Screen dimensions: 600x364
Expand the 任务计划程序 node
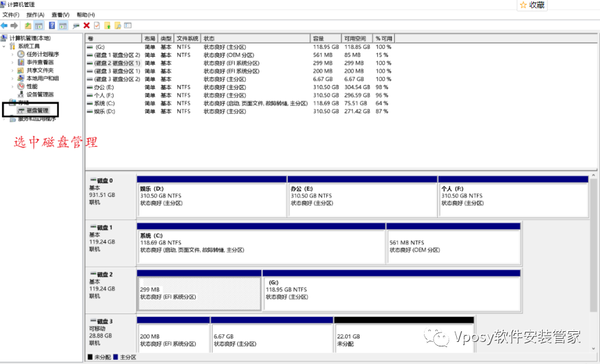pyautogui.click(x=12, y=54)
